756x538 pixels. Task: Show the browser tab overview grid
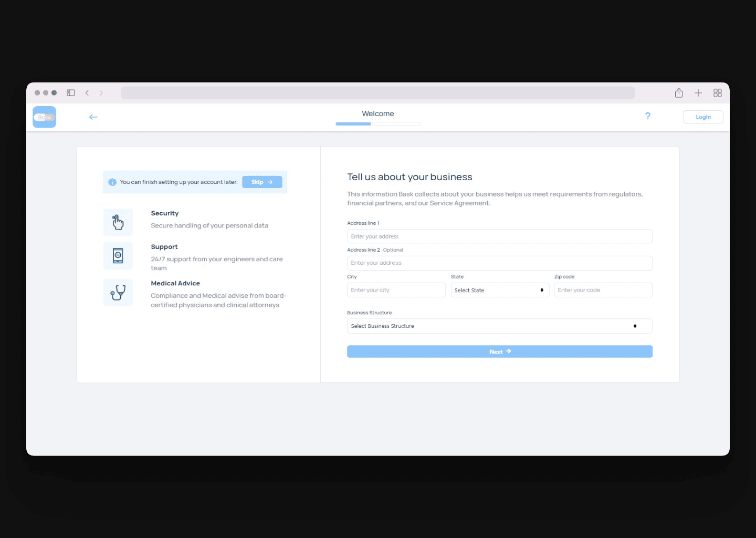tap(718, 93)
